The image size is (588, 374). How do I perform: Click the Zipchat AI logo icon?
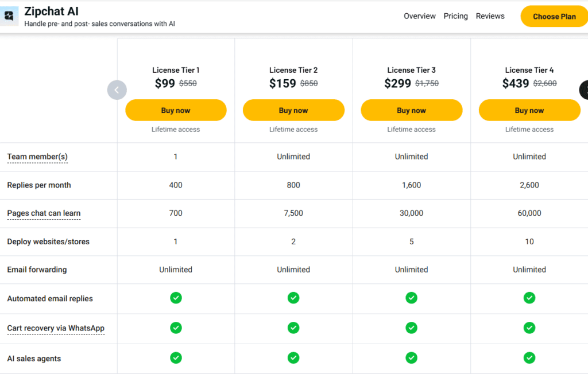pos(9,15)
